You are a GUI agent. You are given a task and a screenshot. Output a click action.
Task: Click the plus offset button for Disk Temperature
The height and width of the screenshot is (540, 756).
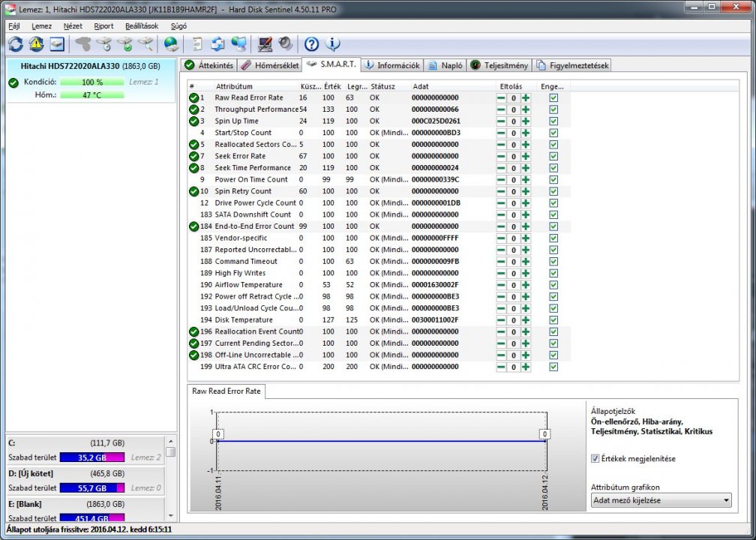tap(526, 320)
